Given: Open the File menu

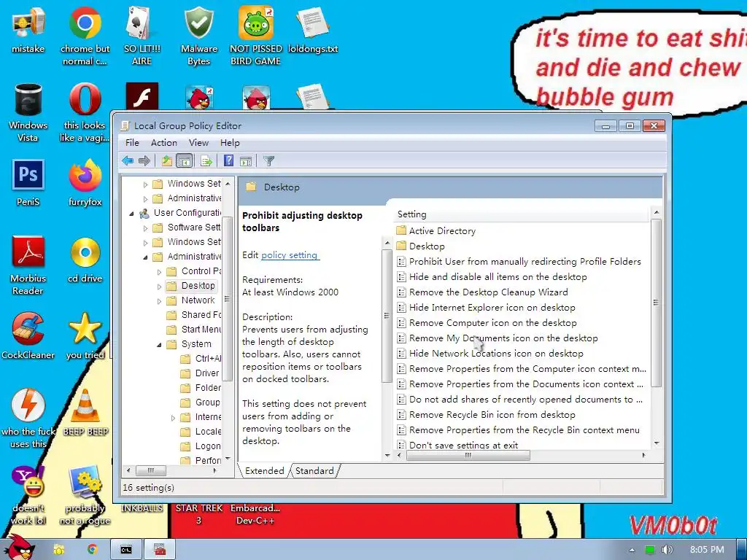Looking at the screenshot, I should tap(132, 142).
